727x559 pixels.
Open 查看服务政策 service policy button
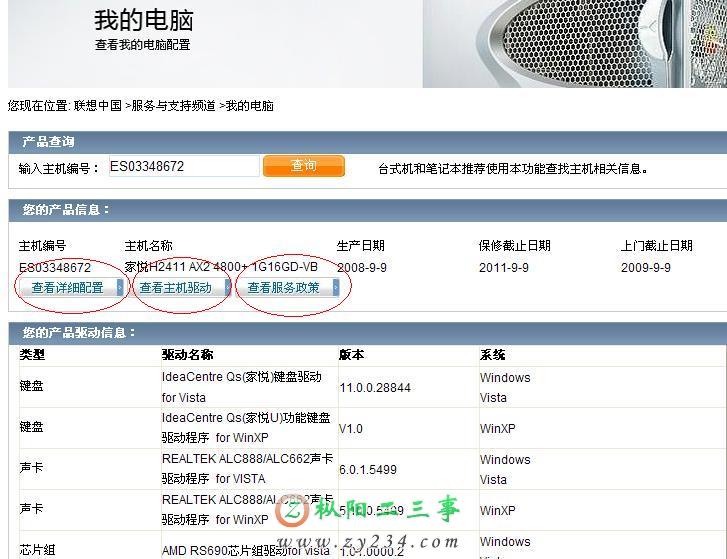(288, 287)
